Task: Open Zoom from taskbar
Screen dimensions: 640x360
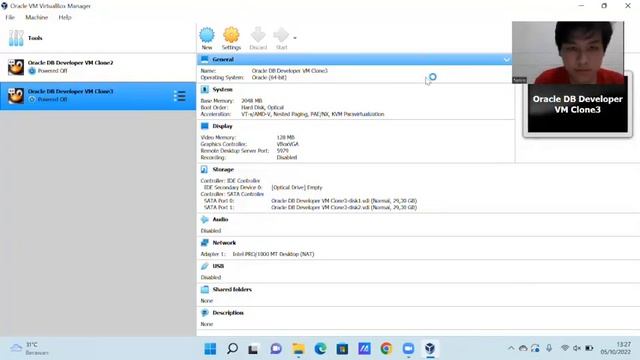Action: coord(408,349)
